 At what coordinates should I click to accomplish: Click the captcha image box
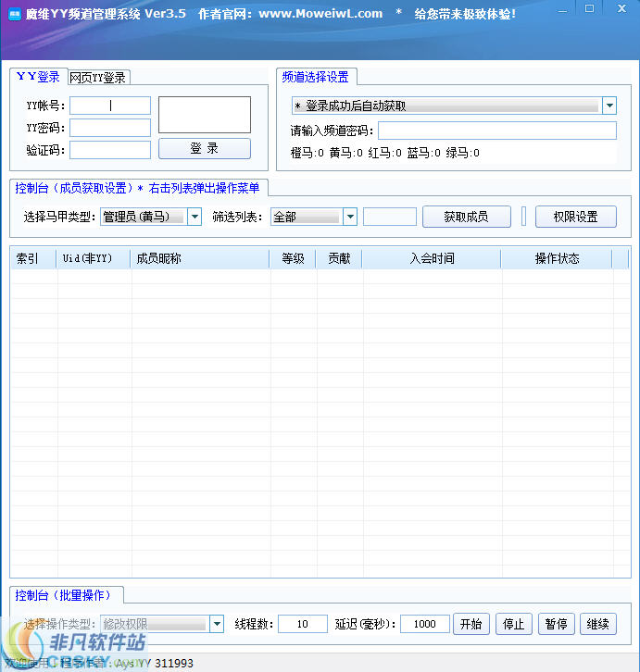[x=205, y=115]
